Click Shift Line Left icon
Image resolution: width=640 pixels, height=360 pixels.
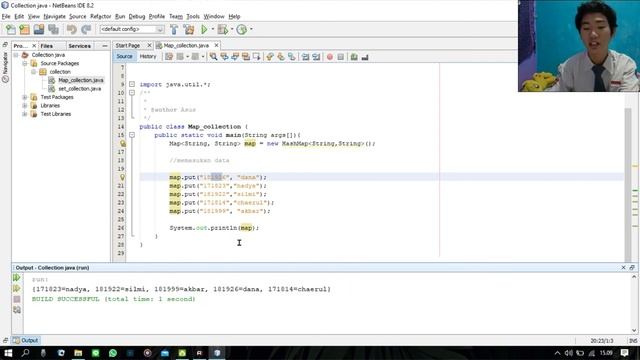(305, 57)
